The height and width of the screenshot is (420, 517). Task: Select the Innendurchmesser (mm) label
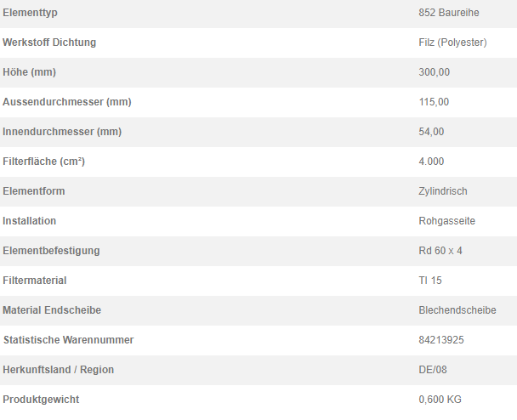pos(62,132)
